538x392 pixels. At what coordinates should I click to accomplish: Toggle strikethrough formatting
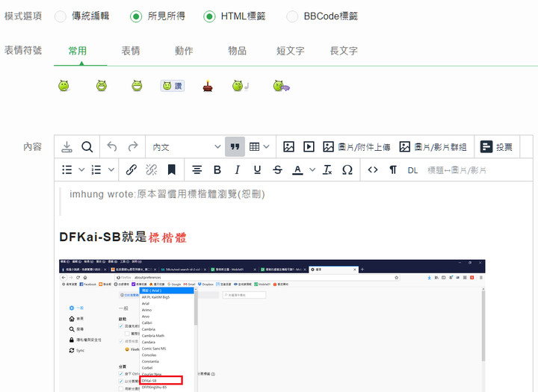point(277,169)
